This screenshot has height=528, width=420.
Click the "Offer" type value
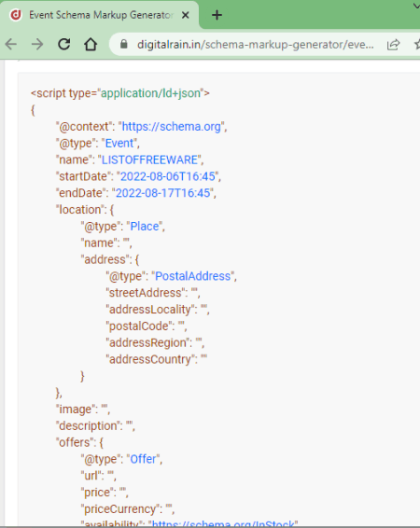(143, 459)
